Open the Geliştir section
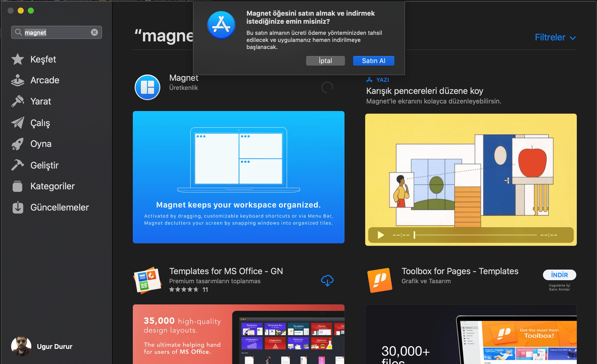Screen dimensions: 597x364 coord(44,165)
